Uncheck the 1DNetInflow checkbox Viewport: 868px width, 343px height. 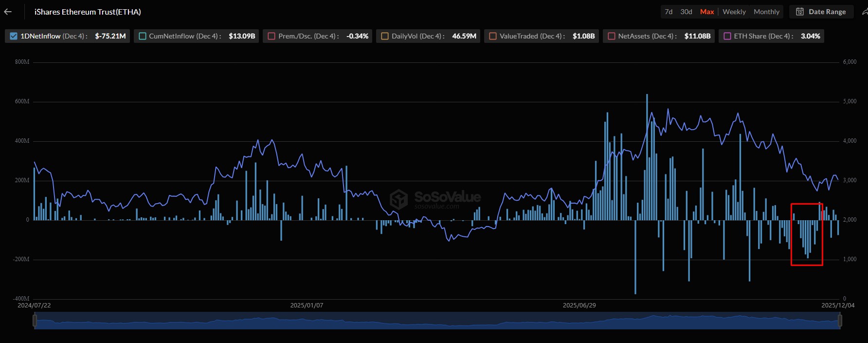pos(14,36)
